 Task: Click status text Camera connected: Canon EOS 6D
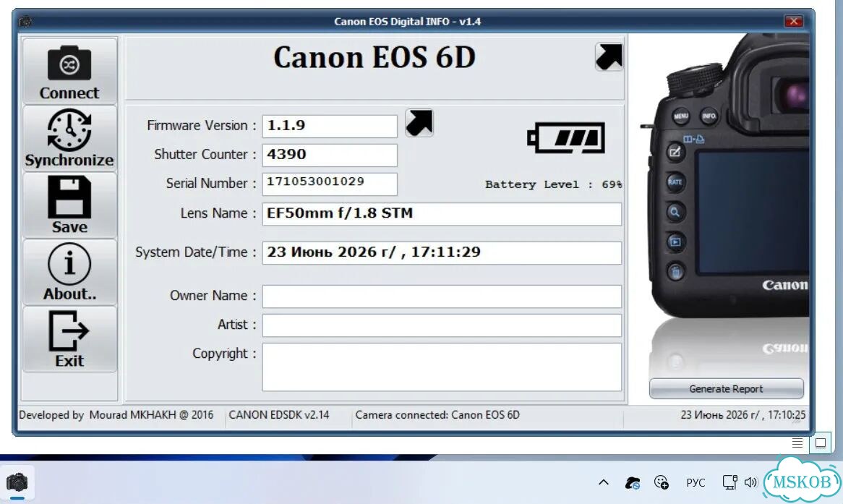[x=437, y=415]
